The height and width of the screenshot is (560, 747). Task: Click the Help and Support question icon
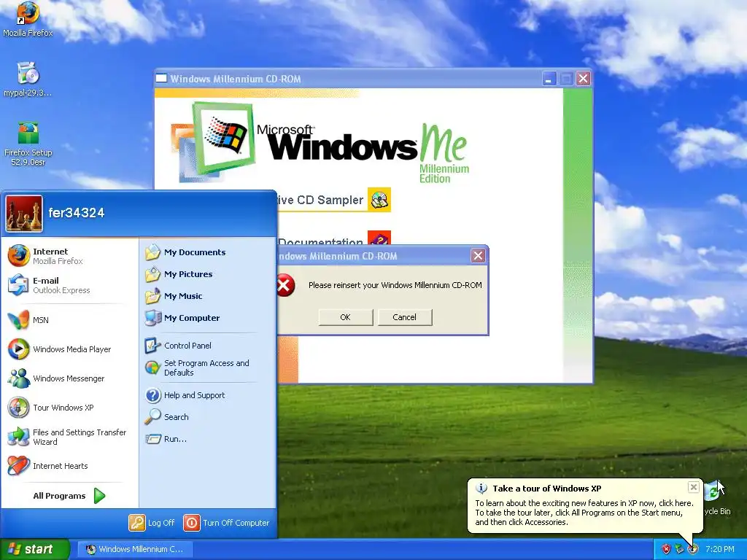coord(152,395)
